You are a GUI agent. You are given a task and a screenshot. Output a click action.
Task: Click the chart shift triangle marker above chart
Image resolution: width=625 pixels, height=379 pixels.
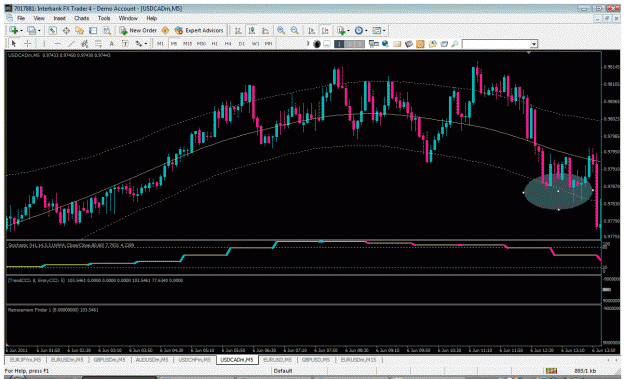point(529,52)
